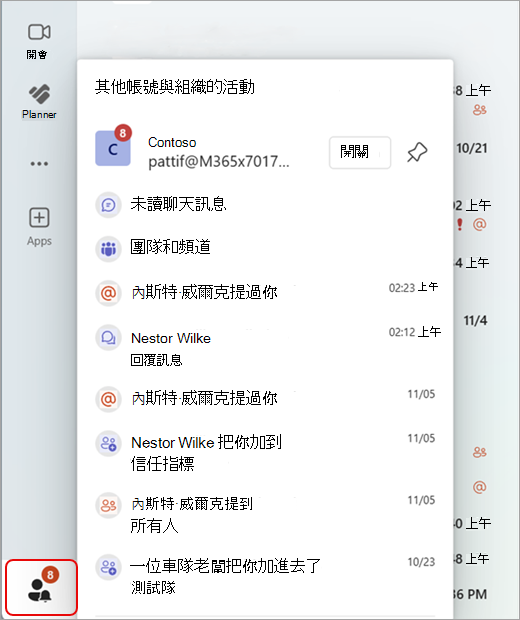Viewport: 520px width, 620px height.
Task: Click the pattif@M365x7017... email text
Action: point(219,162)
